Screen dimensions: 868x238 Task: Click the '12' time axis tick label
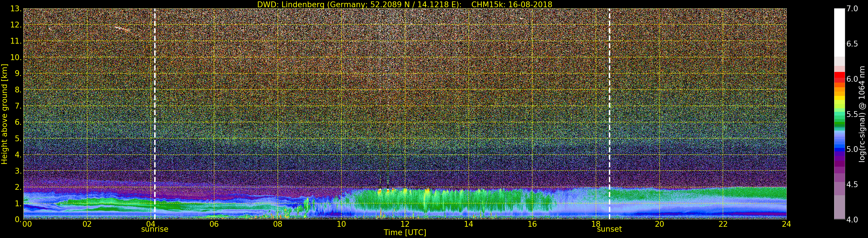[x=405, y=224]
